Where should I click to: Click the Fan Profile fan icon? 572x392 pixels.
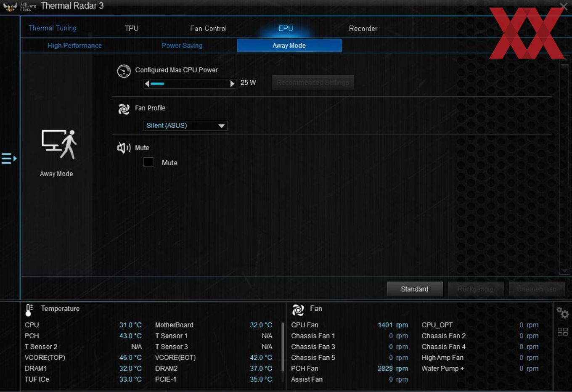124,109
